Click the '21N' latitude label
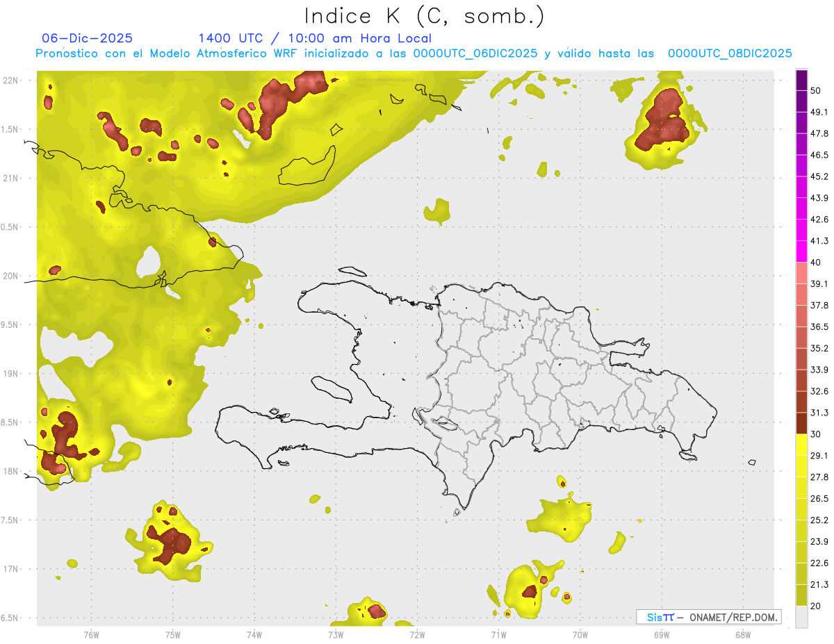 12,179
